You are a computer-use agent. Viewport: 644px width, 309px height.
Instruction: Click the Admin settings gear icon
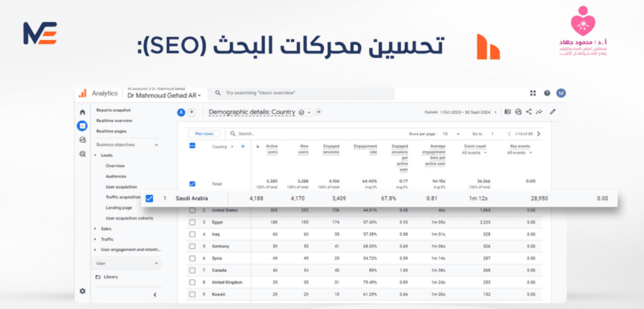point(83,291)
